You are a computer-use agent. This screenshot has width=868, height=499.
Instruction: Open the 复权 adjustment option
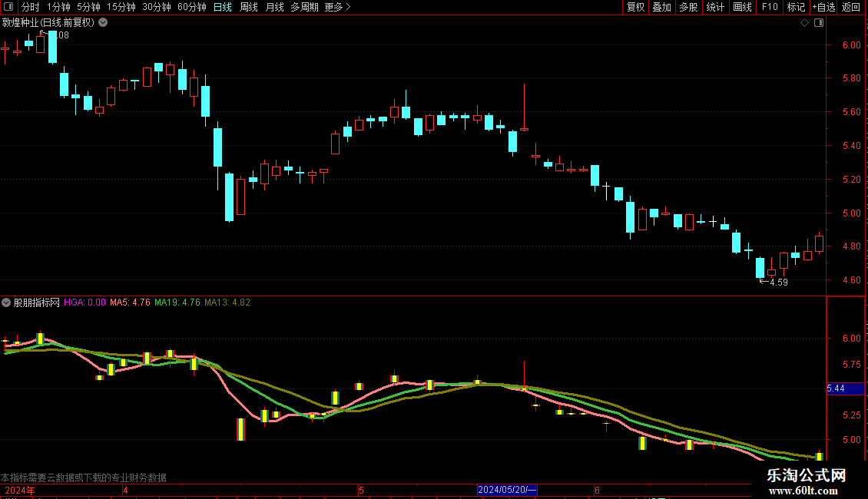[x=635, y=7]
